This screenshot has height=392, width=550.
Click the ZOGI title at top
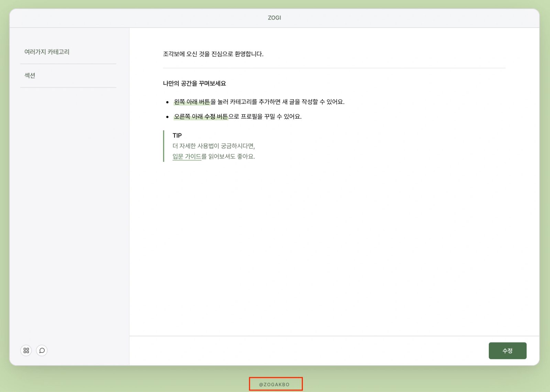click(x=274, y=18)
